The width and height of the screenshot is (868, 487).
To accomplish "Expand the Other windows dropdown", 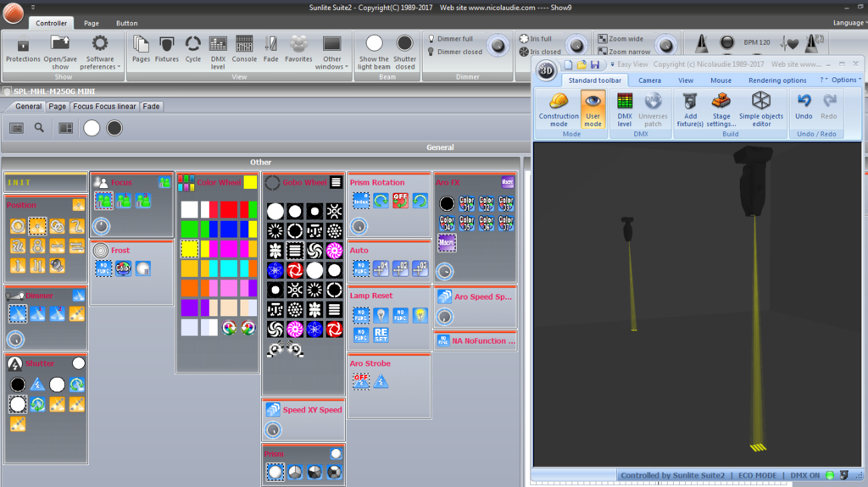I will [x=331, y=53].
